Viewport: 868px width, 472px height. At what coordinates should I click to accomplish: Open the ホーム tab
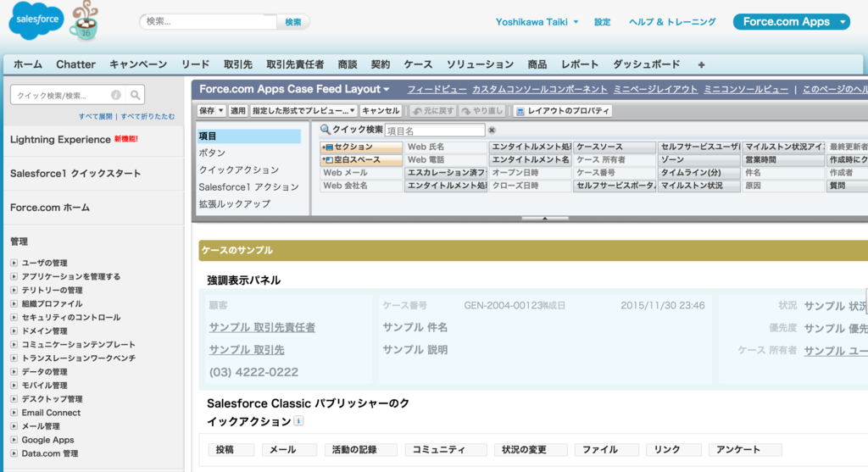pyautogui.click(x=28, y=64)
